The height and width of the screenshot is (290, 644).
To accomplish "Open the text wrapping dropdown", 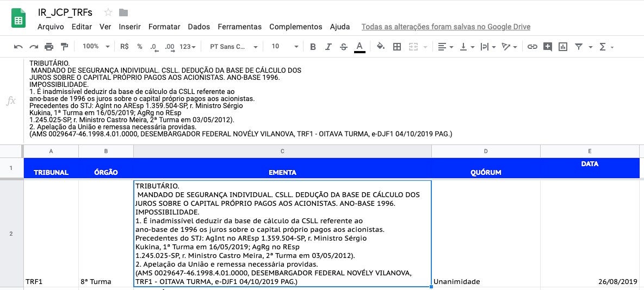I will (x=488, y=47).
